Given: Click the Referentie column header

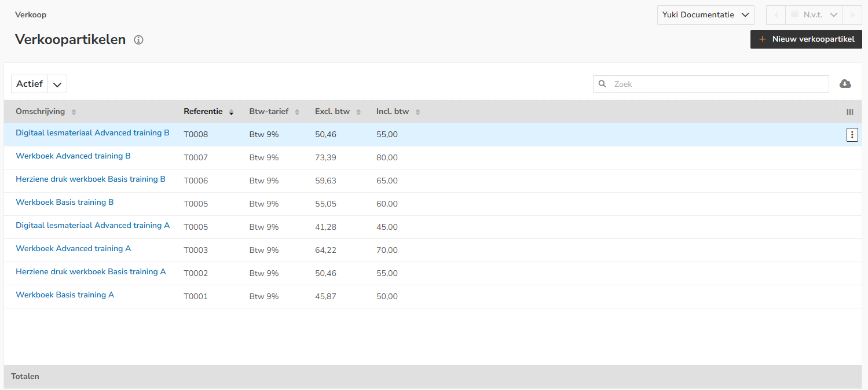Looking at the screenshot, I should pos(203,112).
